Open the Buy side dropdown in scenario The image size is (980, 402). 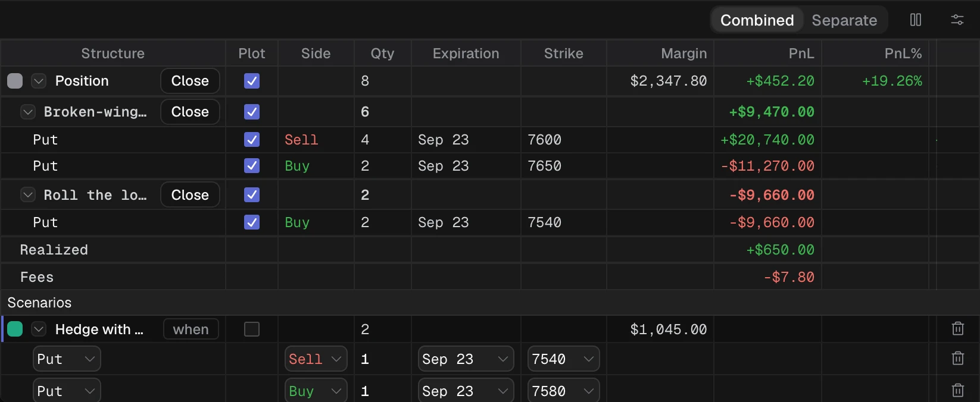coord(316,391)
